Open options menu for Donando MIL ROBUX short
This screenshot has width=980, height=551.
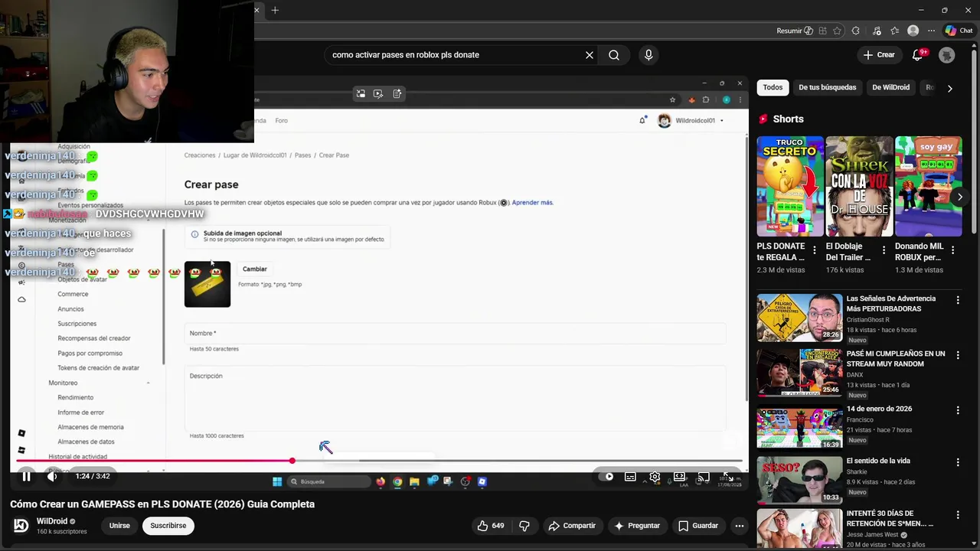tap(952, 250)
